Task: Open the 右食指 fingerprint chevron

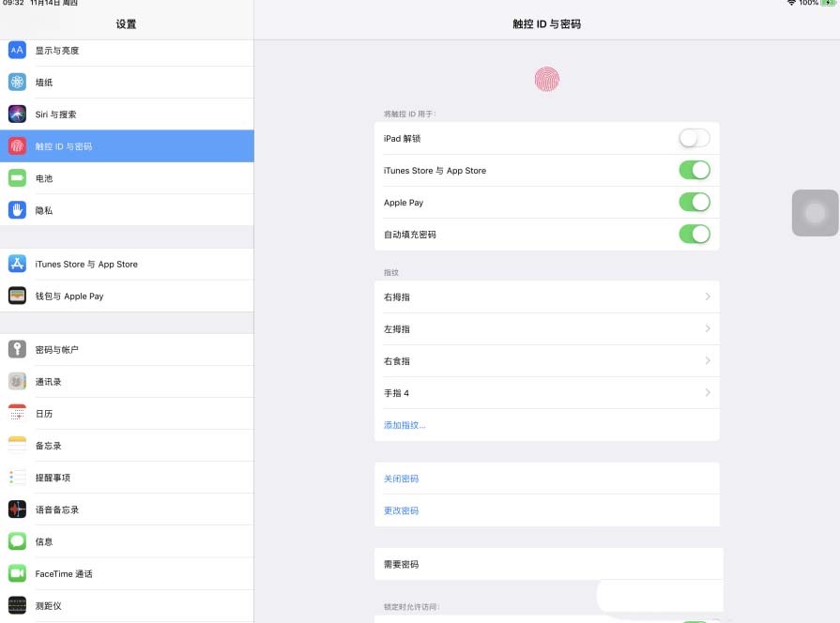Action: pos(708,361)
